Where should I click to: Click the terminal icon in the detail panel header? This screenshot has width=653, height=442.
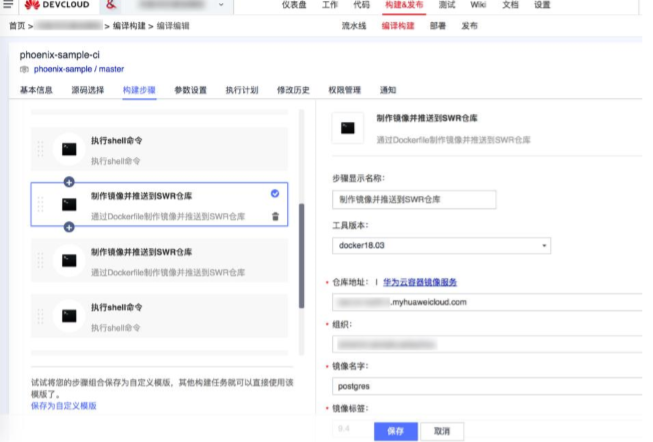tap(348, 128)
